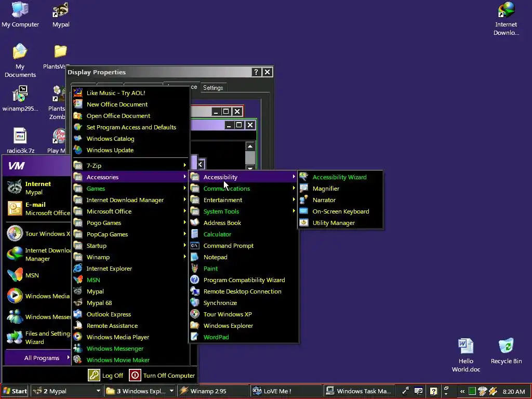Open the 3 Windows Explorer taskbar group dropdown
The width and height of the screenshot is (532, 399).
coord(171,391)
